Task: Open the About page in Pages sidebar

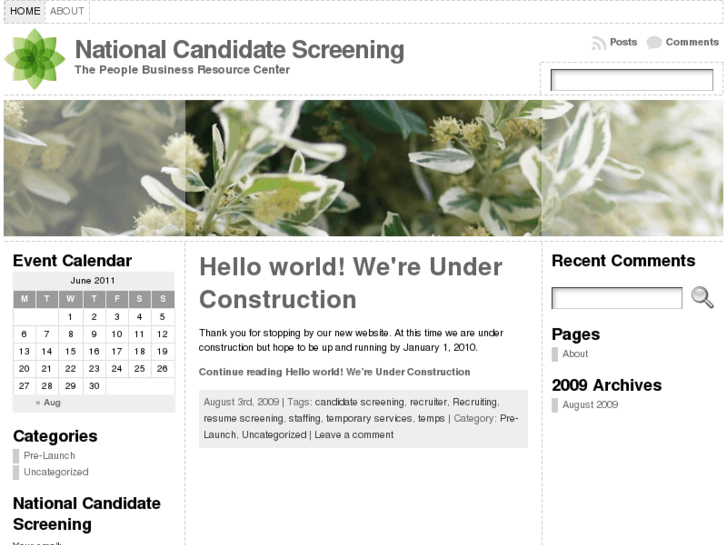Action: click(575, 353)
